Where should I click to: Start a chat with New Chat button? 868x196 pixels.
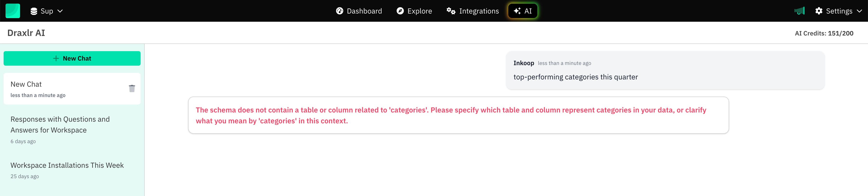72,58
